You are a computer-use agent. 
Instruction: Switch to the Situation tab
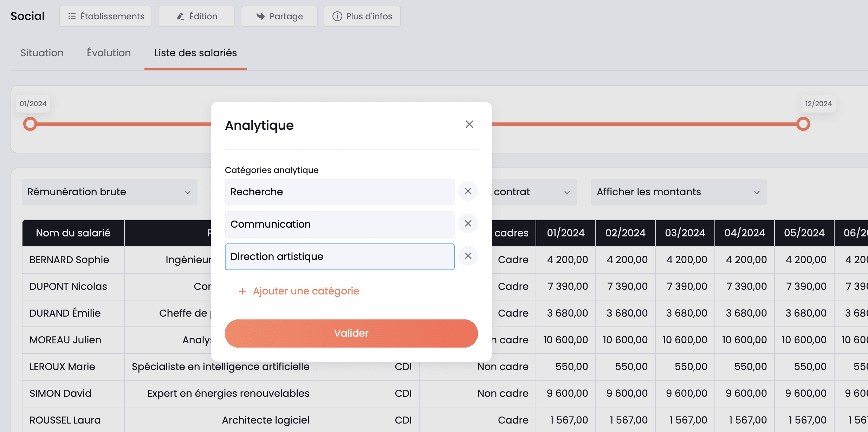(42, 53)
